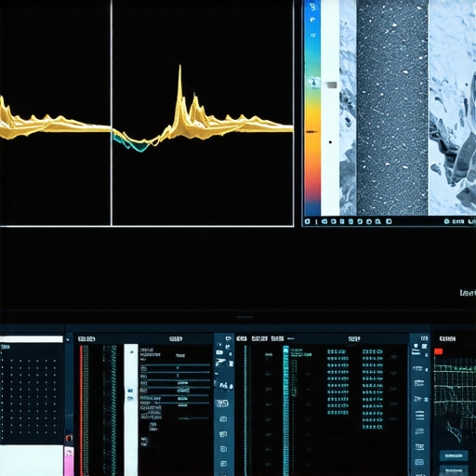The width and height of the screenshot is (476, 476).
Task: Click the red vertical bar in the lower-left data panel
Action: point(82,411)
